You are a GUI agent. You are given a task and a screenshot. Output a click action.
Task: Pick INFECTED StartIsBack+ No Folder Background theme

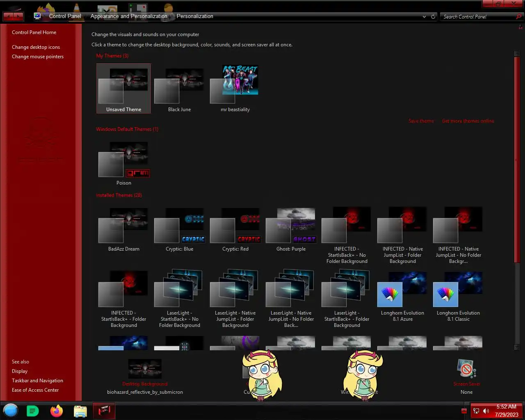pyautogui.click(x=347, y=235)
